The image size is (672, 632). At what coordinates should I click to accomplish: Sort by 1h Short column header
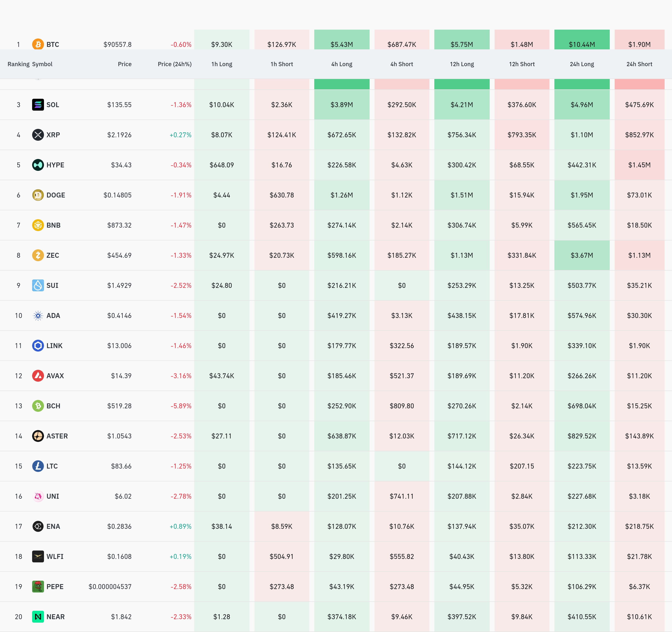pos(282,64)
